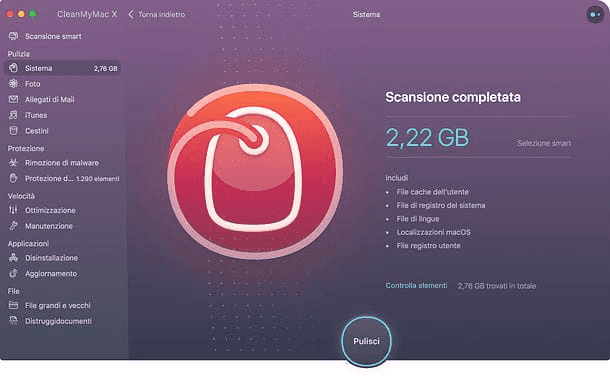Open Protezione item with 1.290 elementi

[62, 178]
